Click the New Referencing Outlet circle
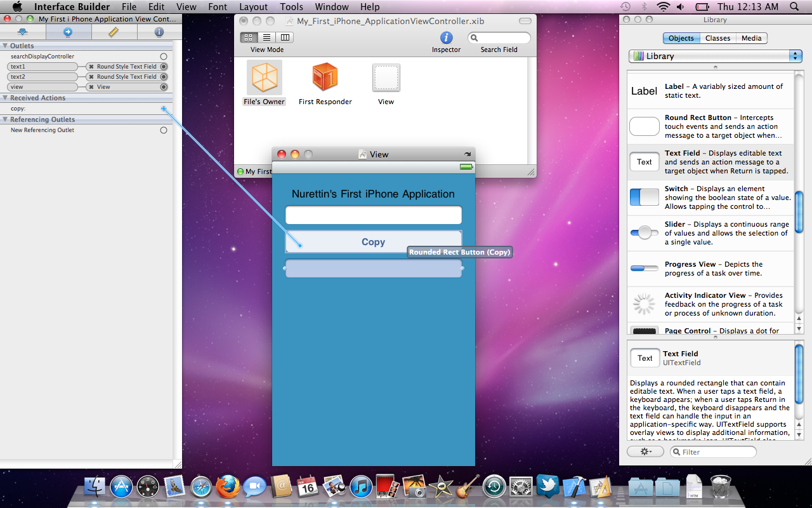This screenshot has width=812, height=508. (164, 130)
